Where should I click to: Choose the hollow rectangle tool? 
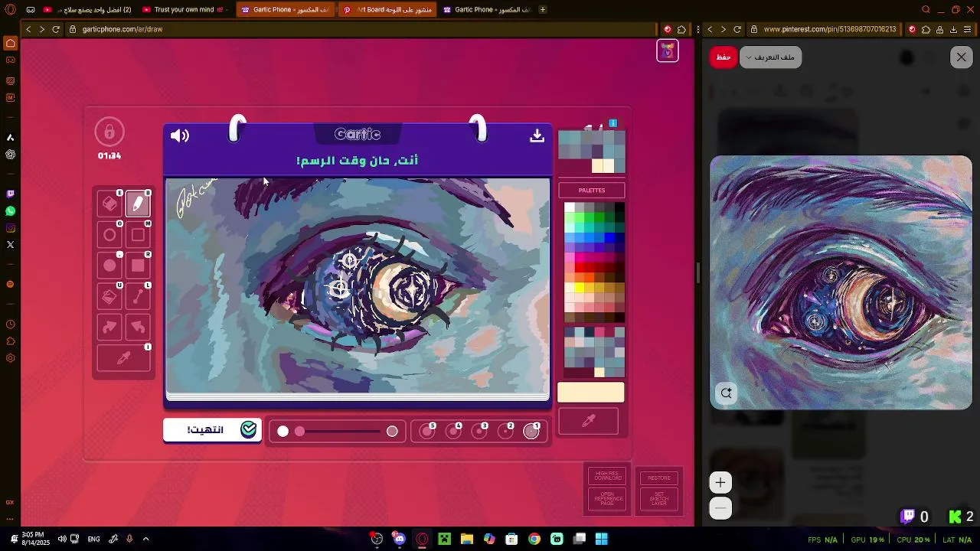click(138, 235)
